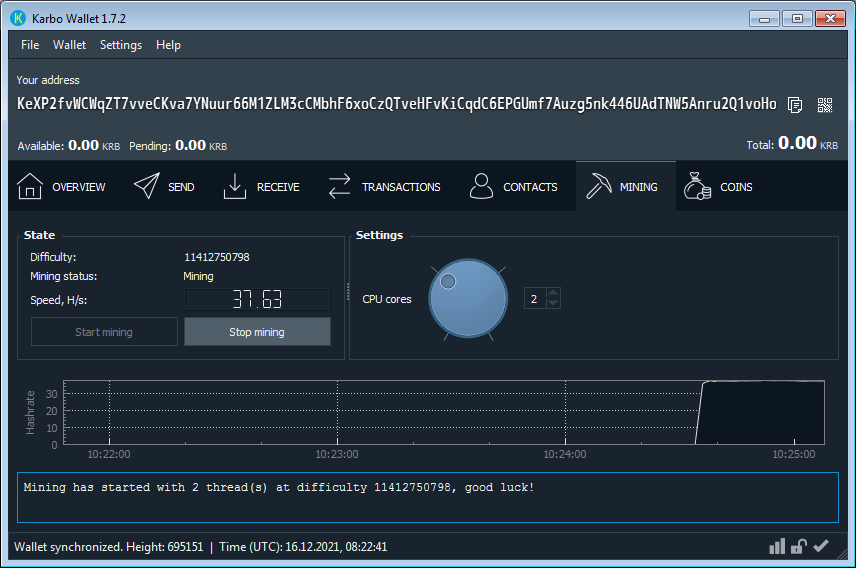Go to the Overview tab
The width and height of the screenshot is (856, 568).
tap(61, 187)
